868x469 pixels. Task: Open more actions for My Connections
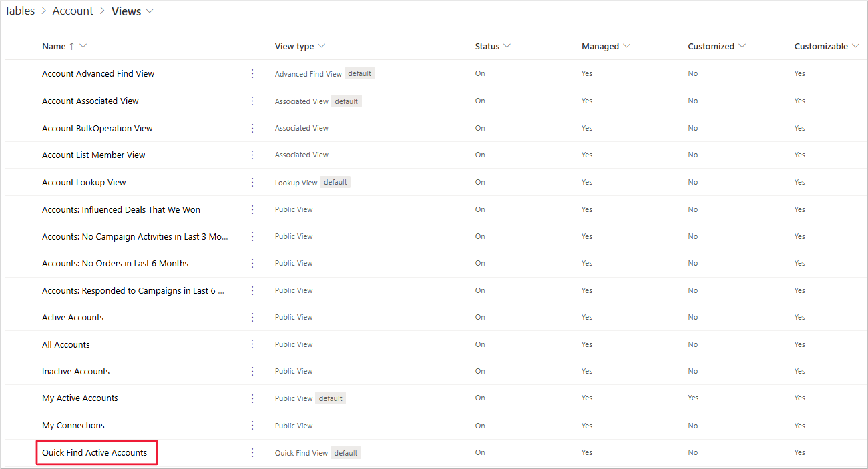tap(252, 425)
